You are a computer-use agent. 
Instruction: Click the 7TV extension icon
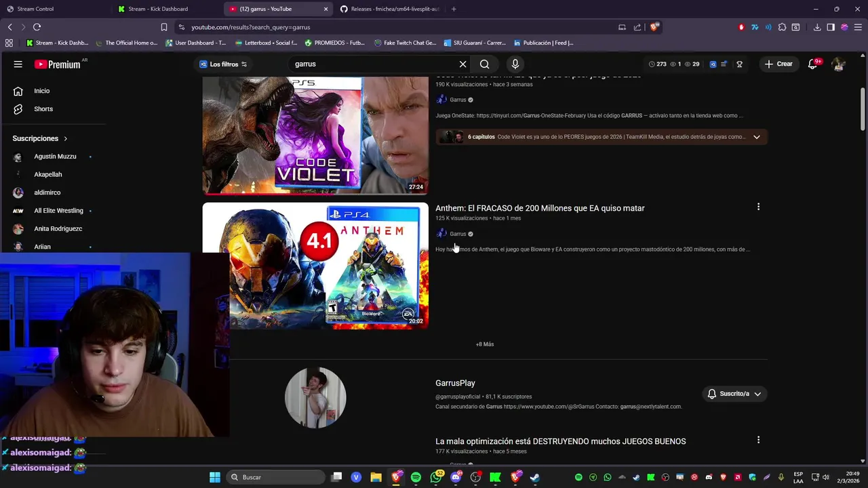(x=755, y=27)
